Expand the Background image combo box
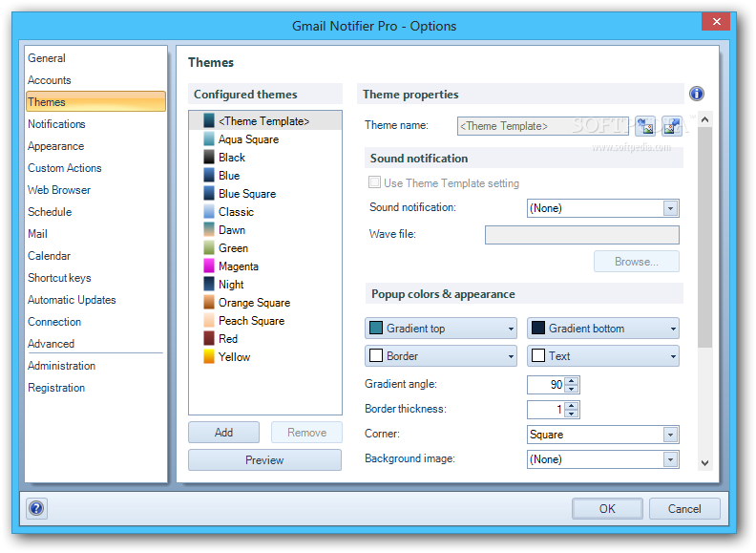Screen dimensions: 756x553 [670, 459]
